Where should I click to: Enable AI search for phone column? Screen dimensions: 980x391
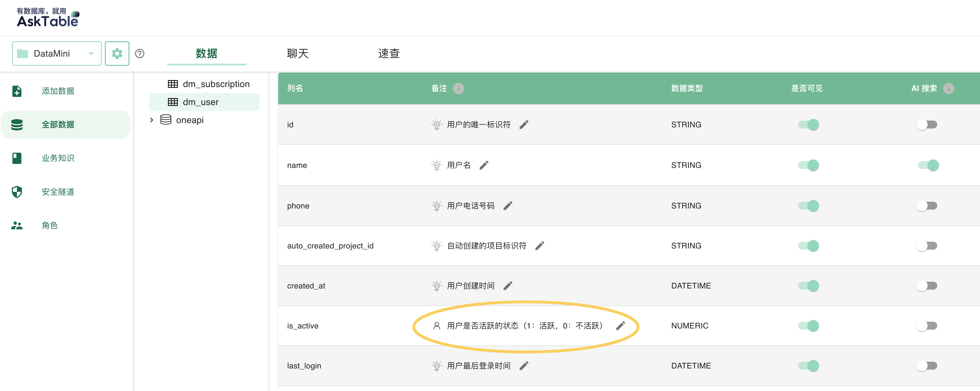(x=926, y=206)
